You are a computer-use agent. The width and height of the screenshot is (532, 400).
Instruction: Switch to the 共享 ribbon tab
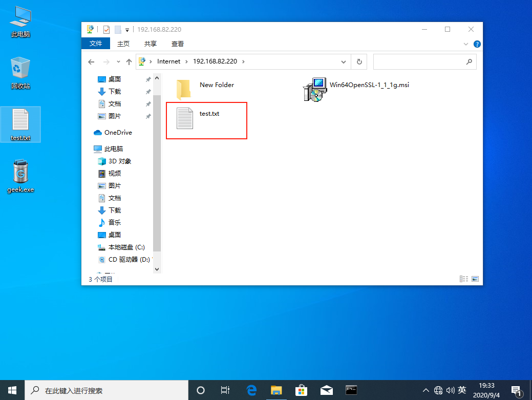(x=151, y=44)
